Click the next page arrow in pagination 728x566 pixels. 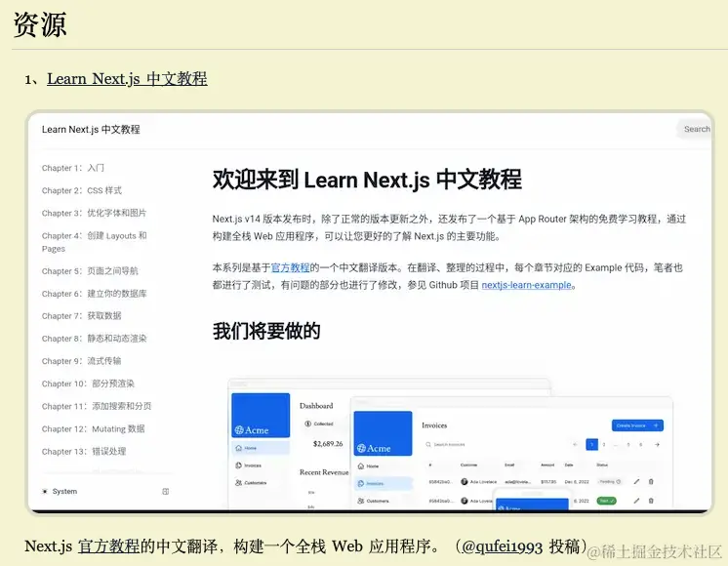(x=657, y=445)
